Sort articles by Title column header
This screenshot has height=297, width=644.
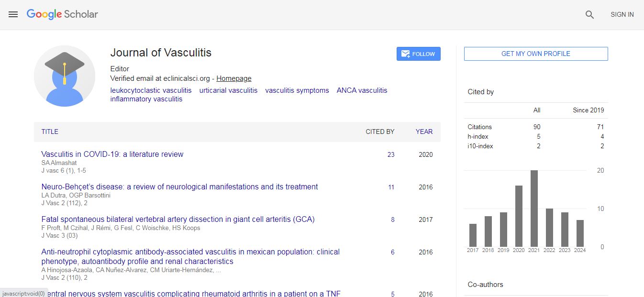(x=50, y=132)
